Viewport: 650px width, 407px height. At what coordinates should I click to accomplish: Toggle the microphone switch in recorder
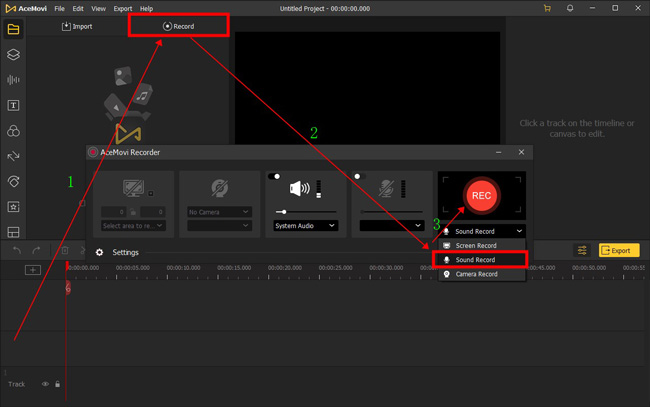pos(359,176)
